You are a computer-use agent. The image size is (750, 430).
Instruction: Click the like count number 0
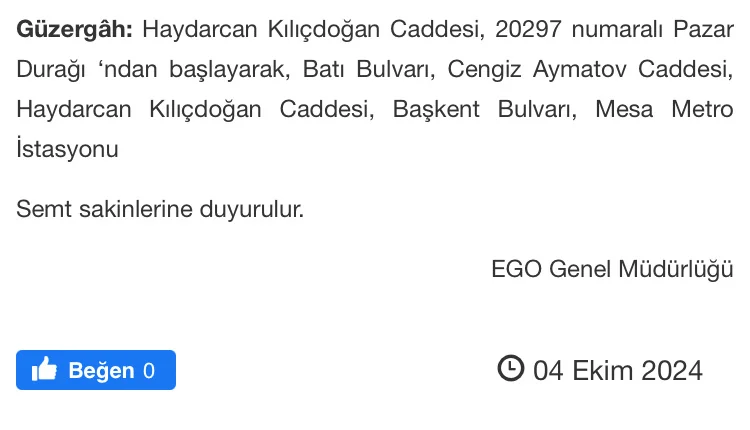149,371
